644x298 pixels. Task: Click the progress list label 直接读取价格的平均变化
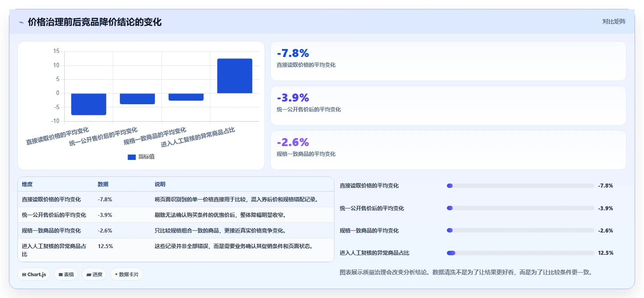click(x=369, y=186)
